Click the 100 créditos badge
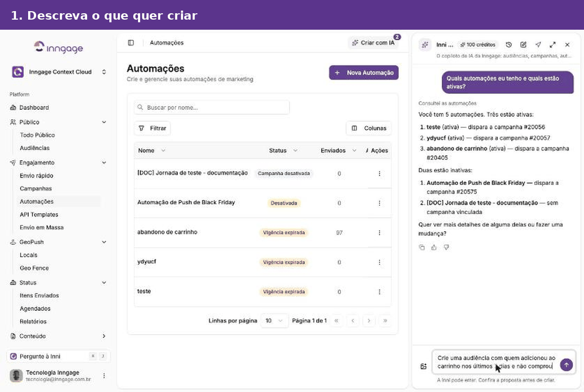 (478, 45)
